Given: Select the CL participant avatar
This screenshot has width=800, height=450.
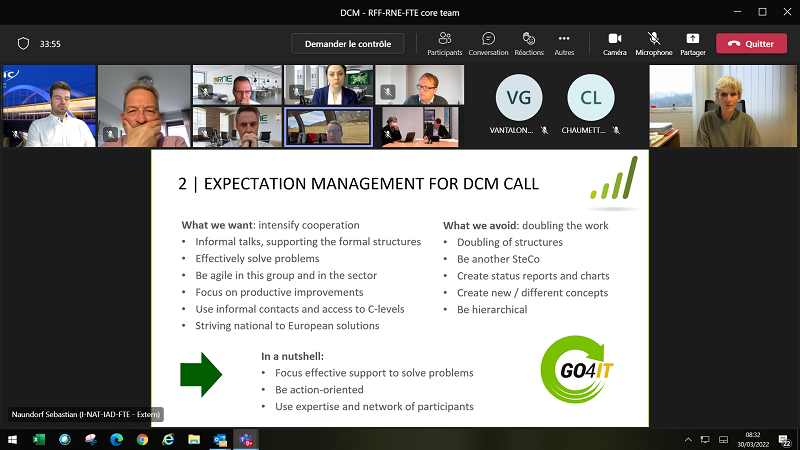Looking at the screenshot, I should [x=590, y=97].
